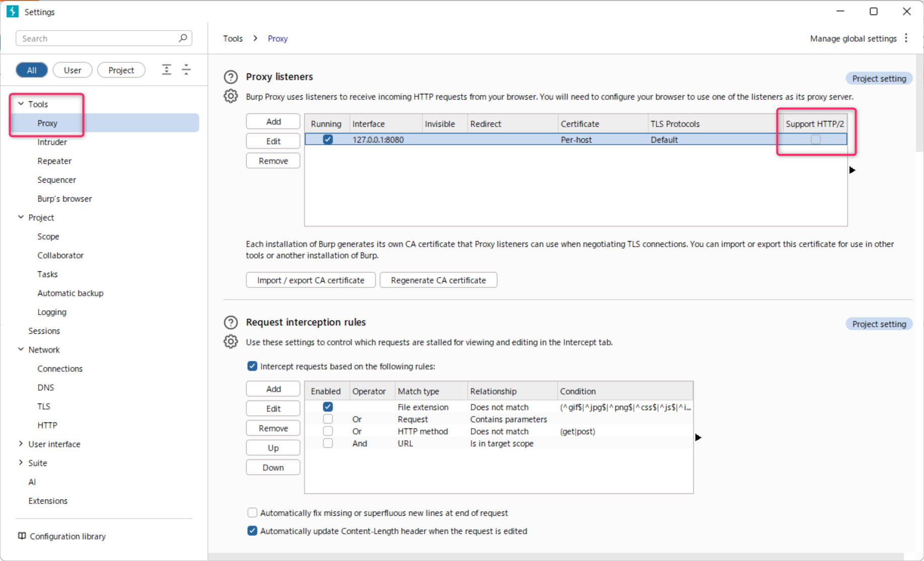Image resolution: width=924 pixels, height=561 pixels.
Task: Click Import / export CA certificate button
Action: (x=311, y=280)
